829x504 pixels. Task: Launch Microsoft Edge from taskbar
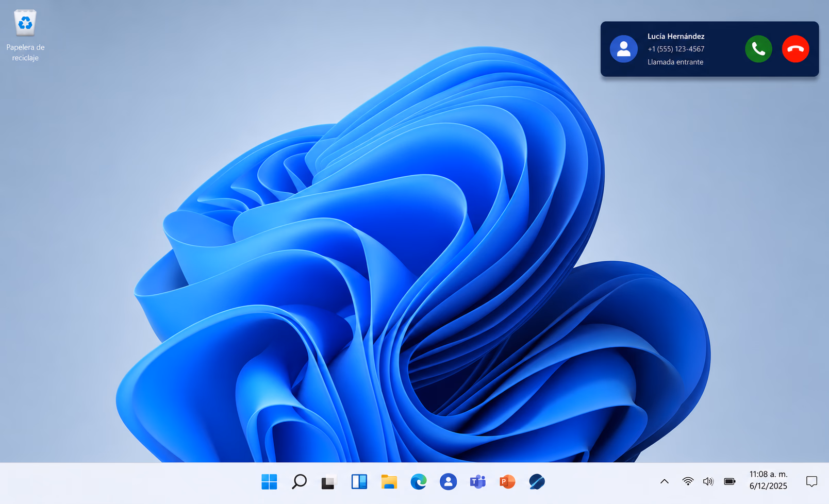coord(419,482)
